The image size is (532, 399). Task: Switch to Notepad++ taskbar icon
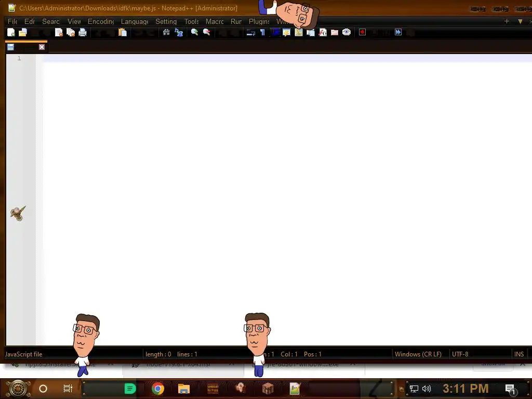coord(295,389)
